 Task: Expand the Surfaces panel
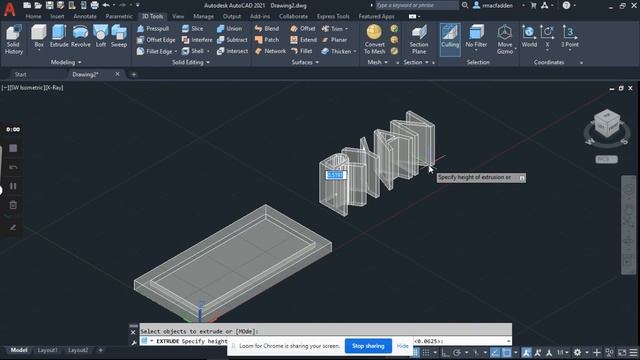pyautogui.click(x=305, y=62)
